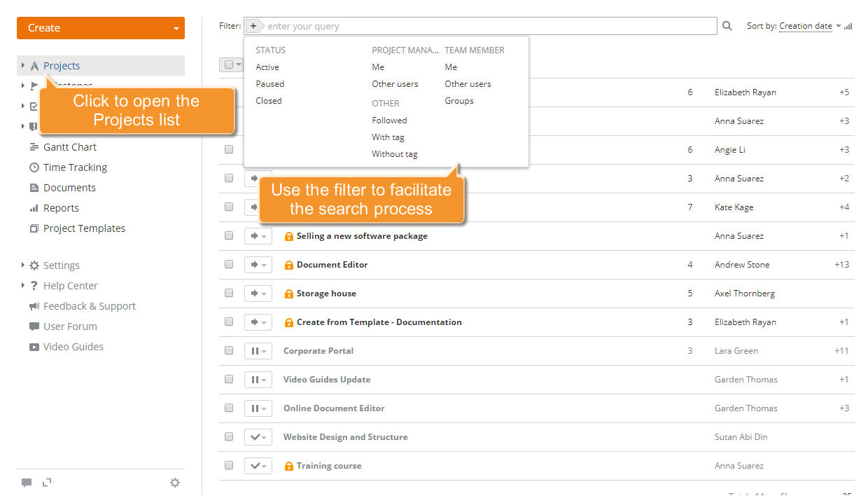This screenshot has width=868, height=496.
Task: Open the Reports section
Action: 62,207
